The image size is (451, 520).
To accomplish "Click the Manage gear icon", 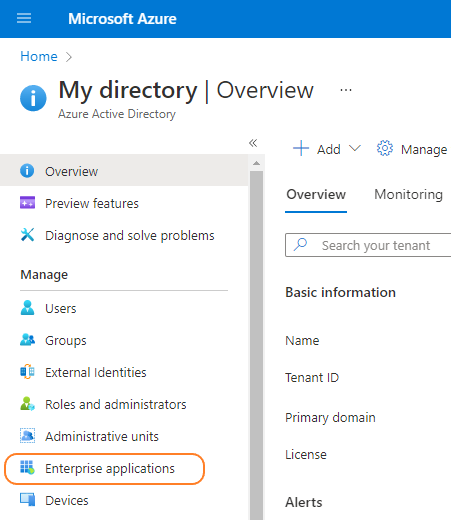I will [385, 148].
